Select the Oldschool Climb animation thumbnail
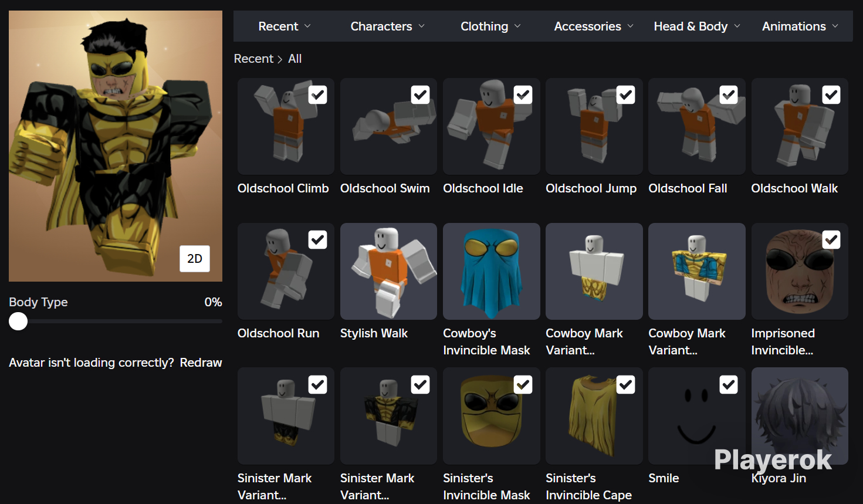Viewport: 863px width, 504px height. tap(286, 126)
